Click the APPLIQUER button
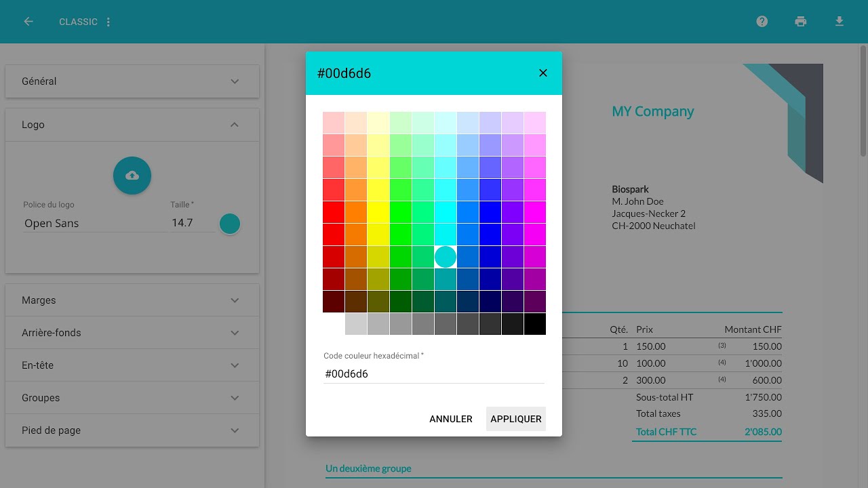Screen dimensions: 868x488 pyautogui.click(x=516, y=419)
